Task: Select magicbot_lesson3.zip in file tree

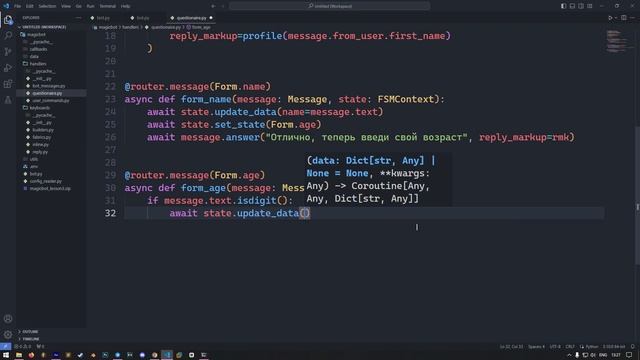Action: coord(51,189)
